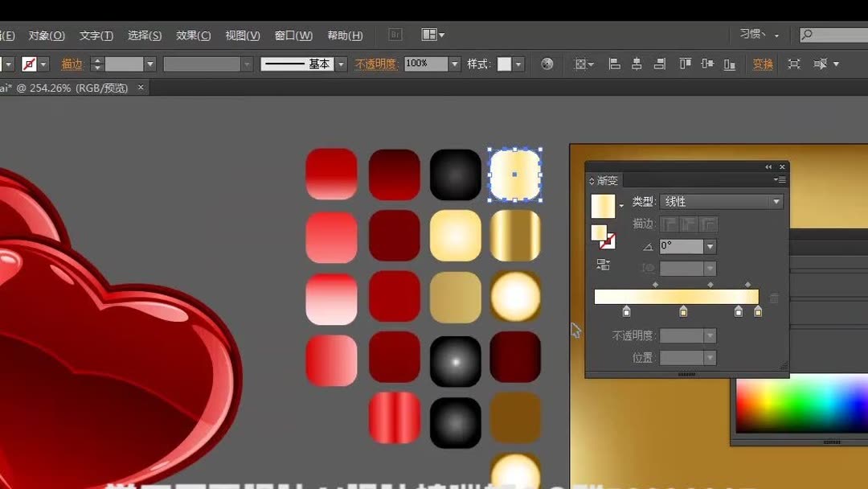Open the 渐变 panel flyout menu icon
This screenshot has width=868, height=489.
click(780, 180)
